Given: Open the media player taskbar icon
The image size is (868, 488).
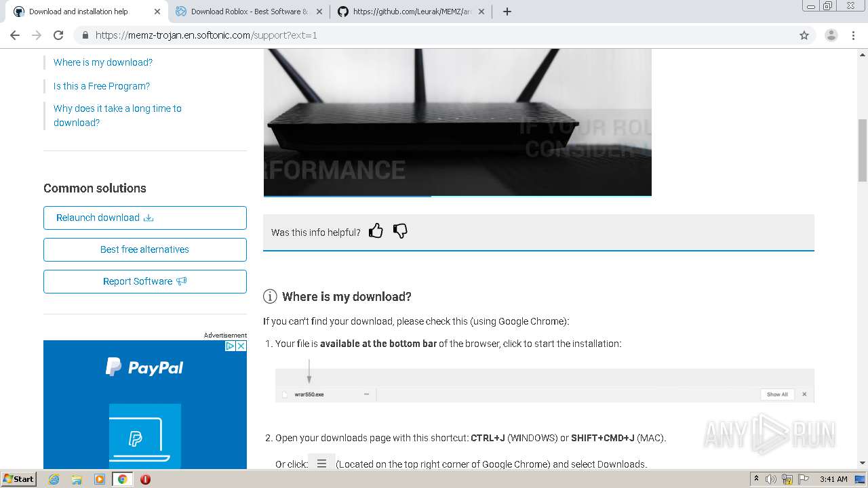Looking at the screenshot, I should pyautogui.click(x=100, y=479).
